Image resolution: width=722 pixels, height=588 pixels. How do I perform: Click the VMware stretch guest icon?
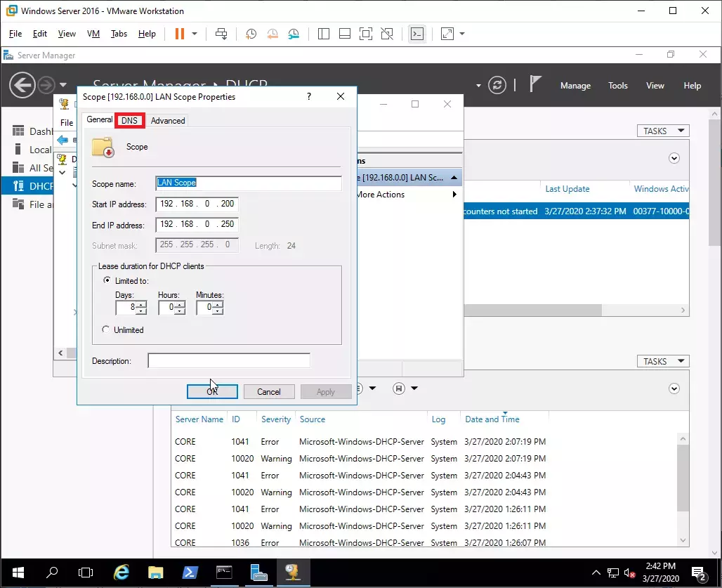pos(447,34)
